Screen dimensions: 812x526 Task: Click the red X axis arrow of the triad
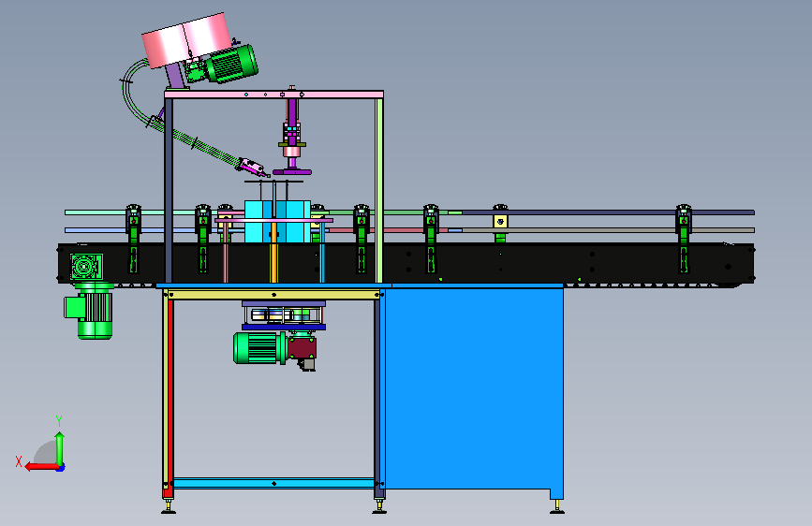[41, 466]
